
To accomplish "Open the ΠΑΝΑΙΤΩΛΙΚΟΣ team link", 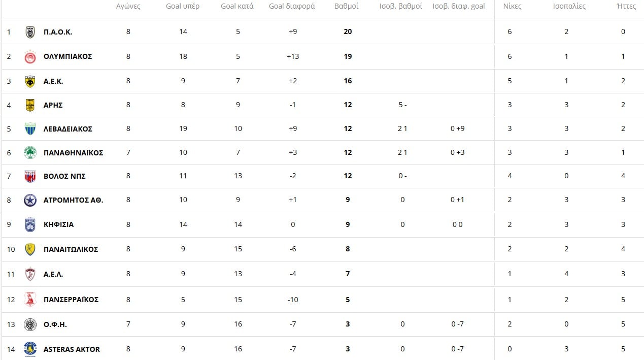I will click(71, 249).
